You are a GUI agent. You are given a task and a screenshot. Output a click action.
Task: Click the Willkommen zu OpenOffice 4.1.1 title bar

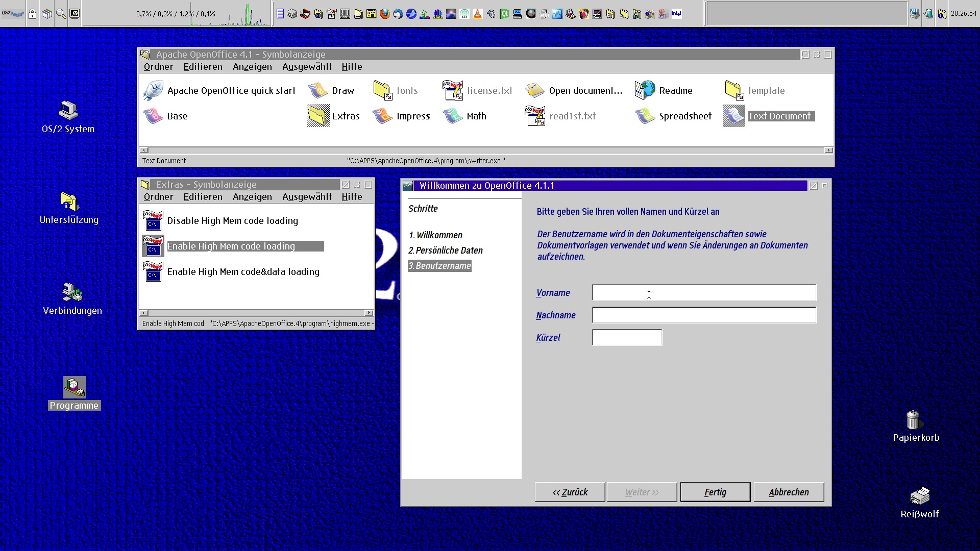611,185
